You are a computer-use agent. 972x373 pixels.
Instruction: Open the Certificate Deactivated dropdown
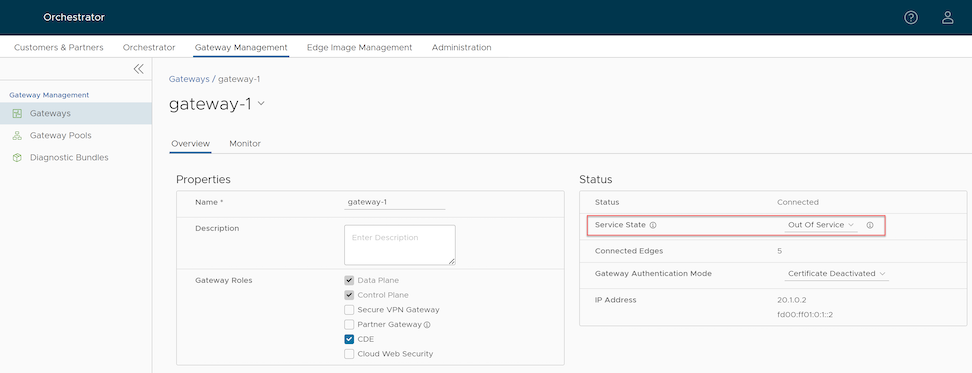(x=836, y=273)
